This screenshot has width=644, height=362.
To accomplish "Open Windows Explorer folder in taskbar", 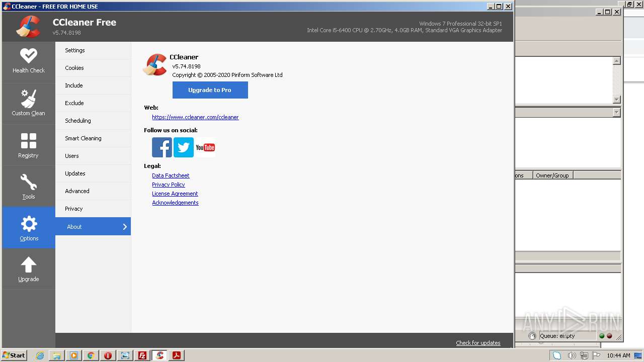I will coord(57,355).
